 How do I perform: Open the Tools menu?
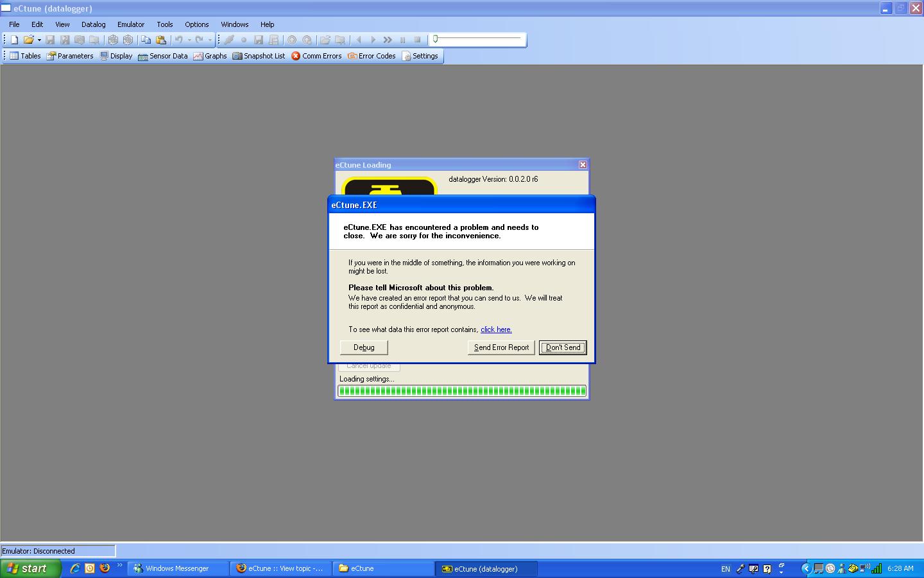(x=165, y=24)
